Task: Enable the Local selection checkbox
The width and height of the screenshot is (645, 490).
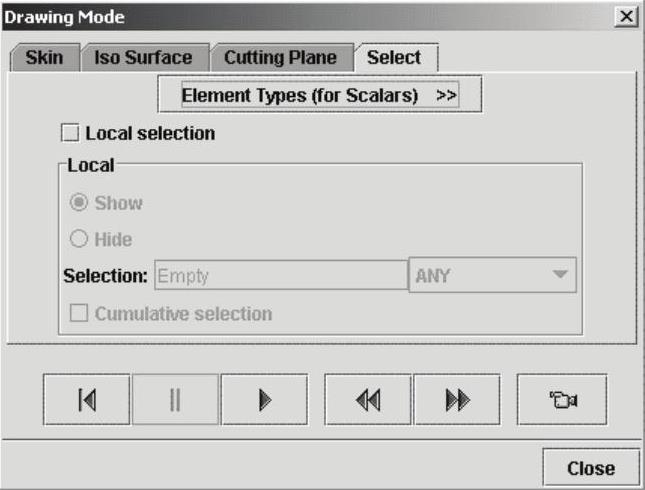Action: coord(71,133)
